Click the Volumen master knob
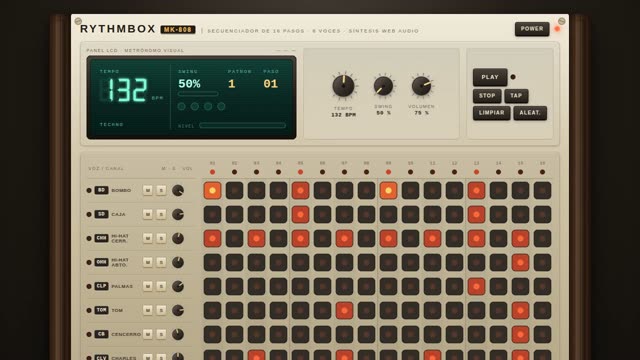640x360 pixels. (x=421, y=86)
